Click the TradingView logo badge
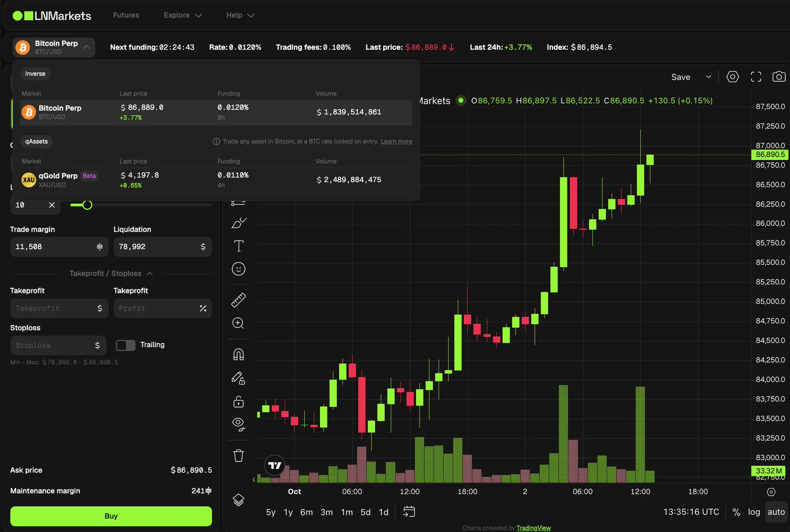Image resolution: width=790 pixels, height=532 pixels. pos(275,465)
